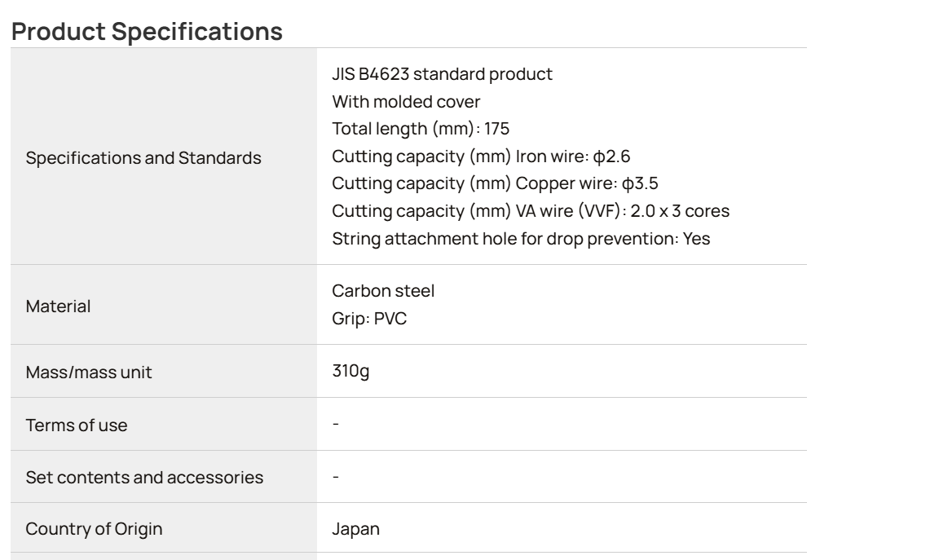Click the JIS B4623 standard product text
939x560 pixels.
click(442, 73)
